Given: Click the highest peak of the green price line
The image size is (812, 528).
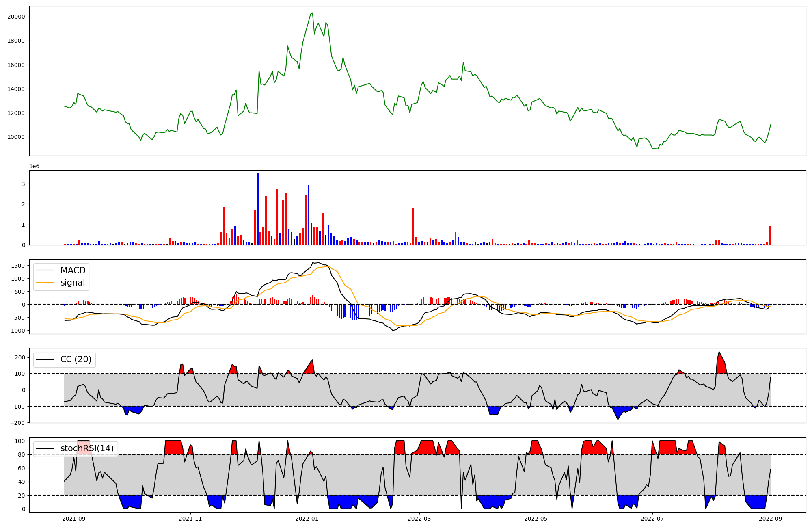Looking at the screenshot, I should (312, 13).
